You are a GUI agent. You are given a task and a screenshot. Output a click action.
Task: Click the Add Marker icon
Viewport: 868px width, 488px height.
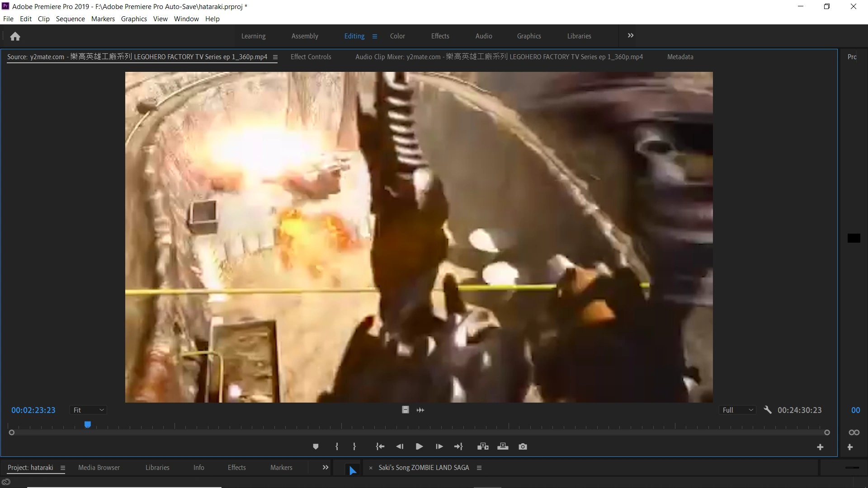point(316,446)
